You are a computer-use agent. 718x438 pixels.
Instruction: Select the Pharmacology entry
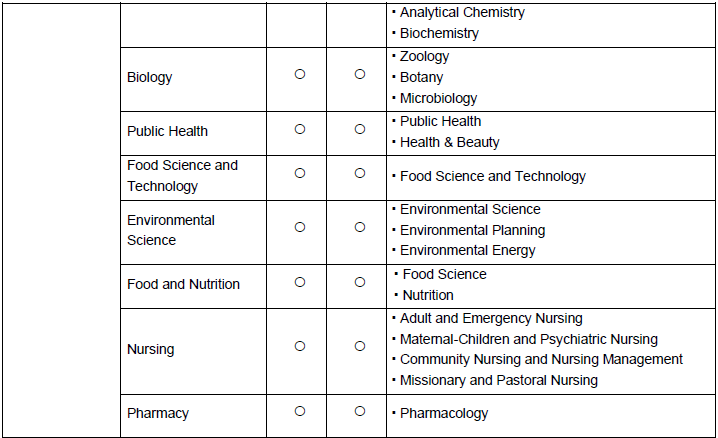click(x=444, y=413)
